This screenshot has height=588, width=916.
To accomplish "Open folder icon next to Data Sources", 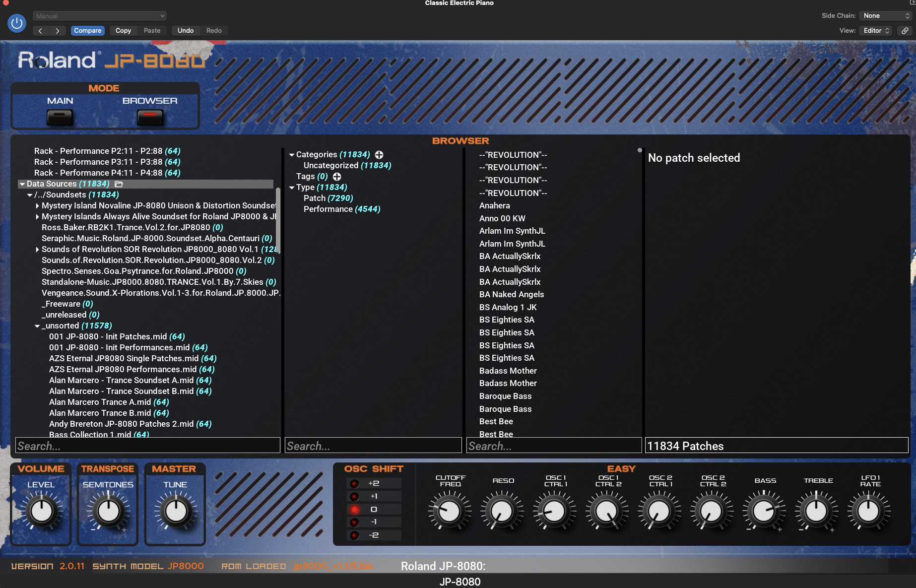I will pos(119,184).
